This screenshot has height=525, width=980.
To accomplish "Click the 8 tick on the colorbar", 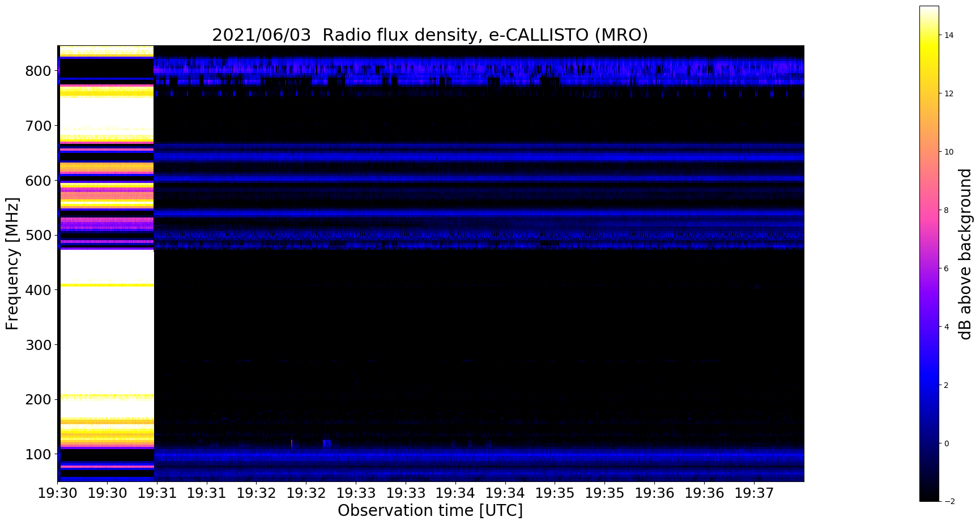I will coord(947,210).
